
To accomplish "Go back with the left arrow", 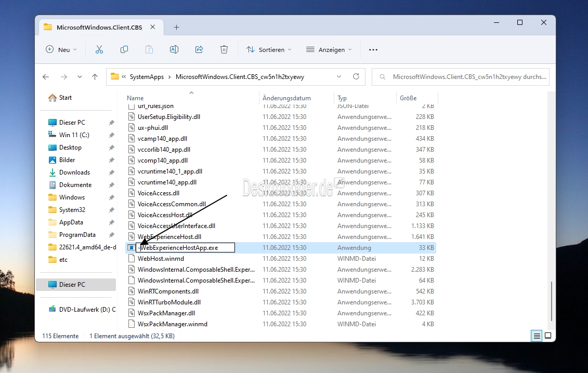I will tap(46, 77).
